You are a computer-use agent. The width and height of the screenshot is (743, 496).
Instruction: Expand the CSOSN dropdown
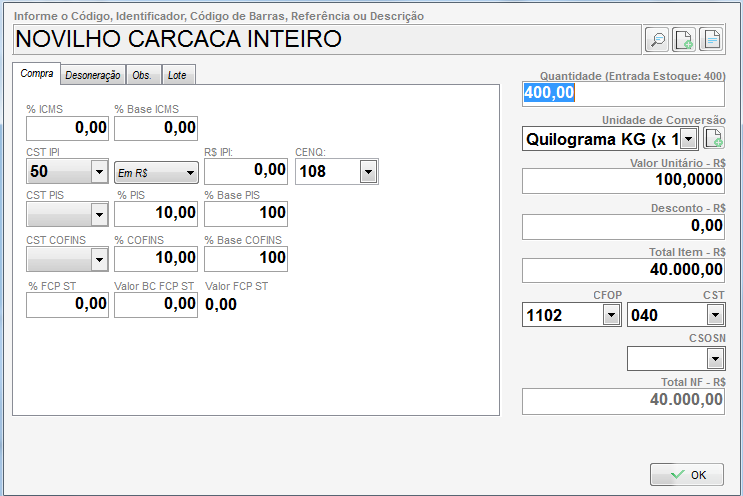click(x=714, y=357)
